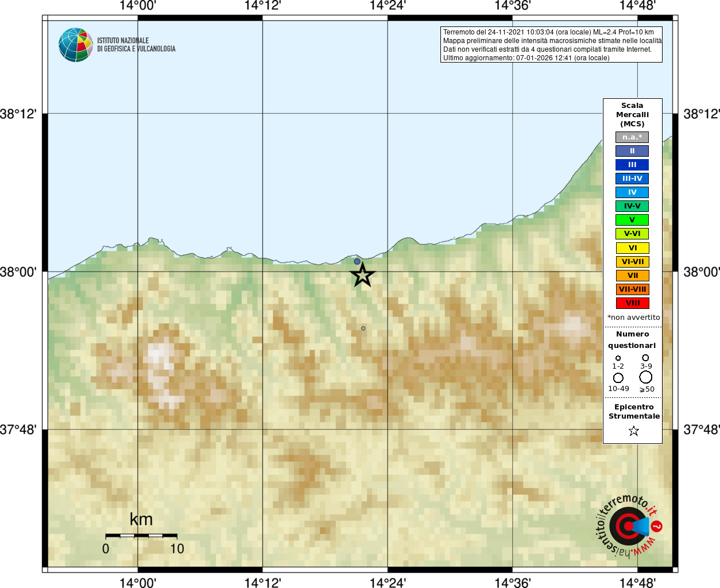This screenshot has width=720, height=588.
Task: Click the VI-VII legend swatch
Action: pyautogui.click(x=632, y=262)
